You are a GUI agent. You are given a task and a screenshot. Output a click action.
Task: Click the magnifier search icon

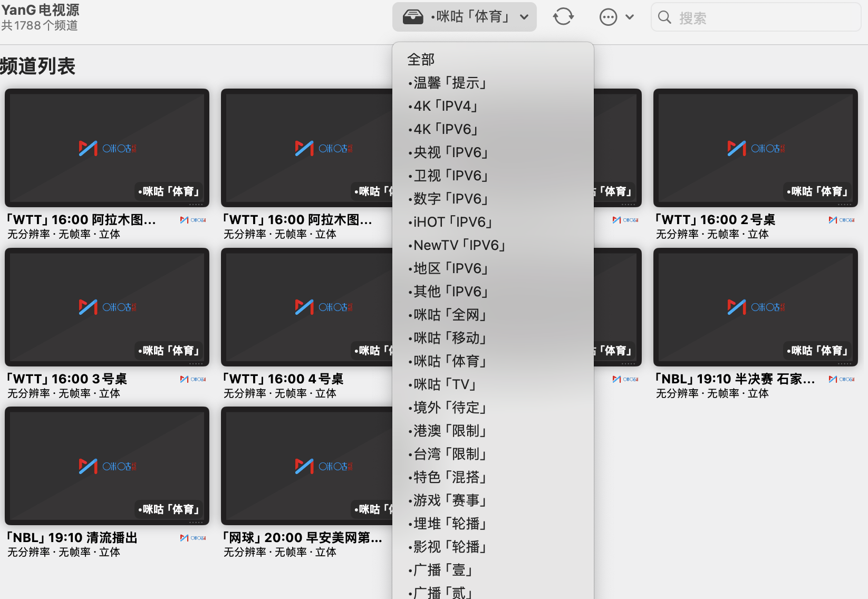click(x=665, y=17)
